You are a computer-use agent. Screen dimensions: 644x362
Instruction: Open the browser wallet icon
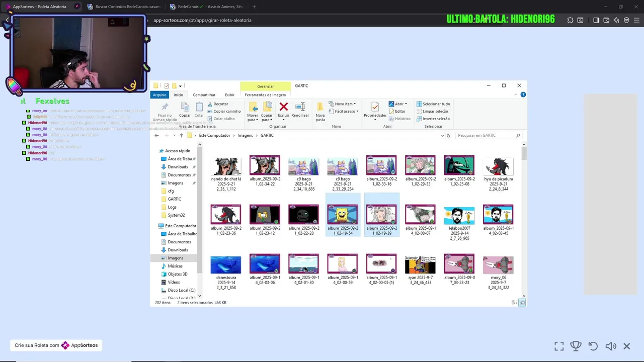tap(606, 20)
